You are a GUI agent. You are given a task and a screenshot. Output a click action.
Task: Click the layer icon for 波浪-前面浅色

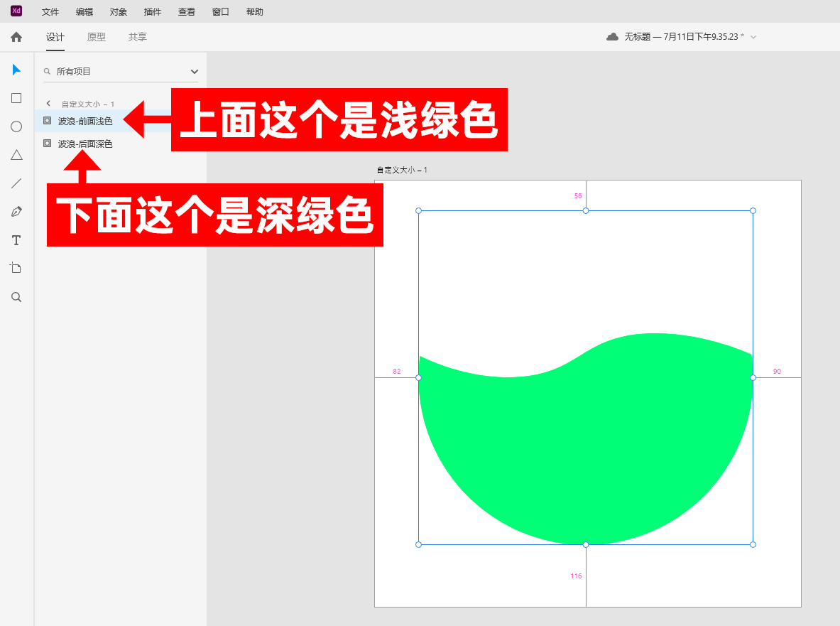(47, 121)
